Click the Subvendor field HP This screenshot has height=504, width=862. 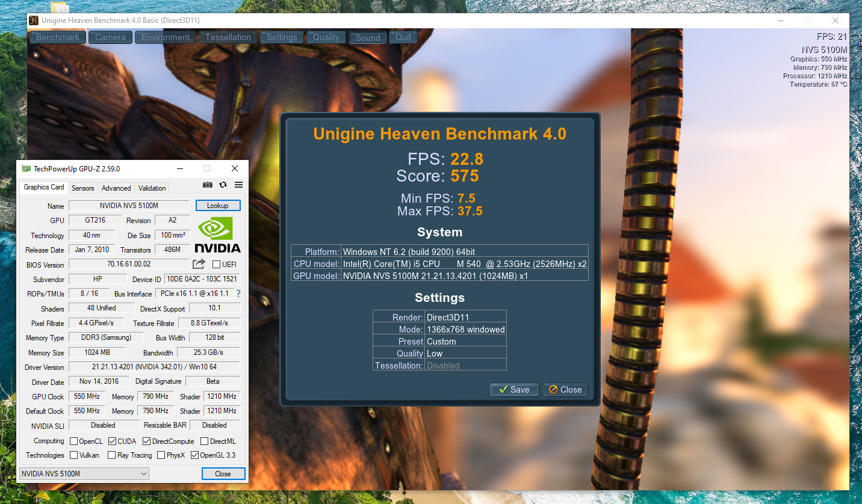tap(98, 278)
